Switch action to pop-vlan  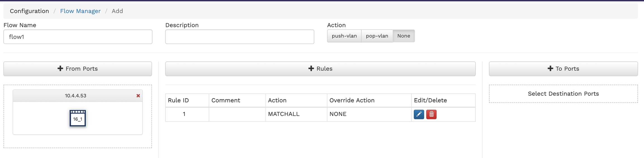coord(377,36)
